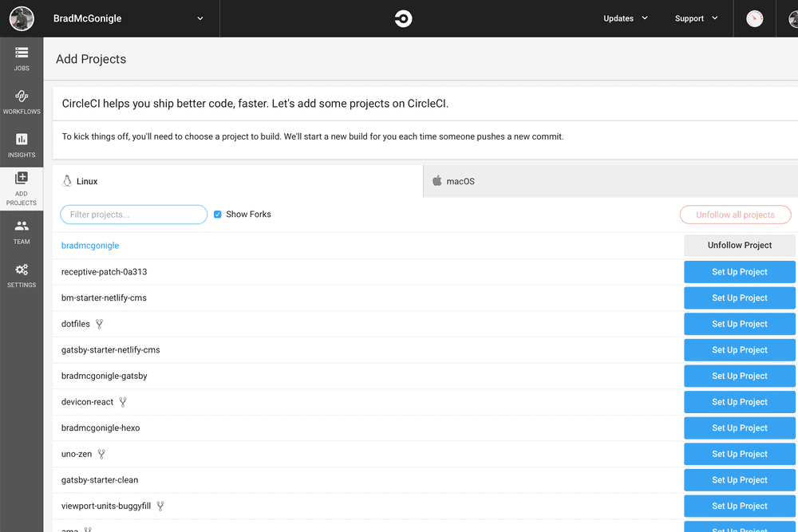This screenshot has height=532, width=798.
Task: Set up the dotfiles project
Action: pos(740,324)
